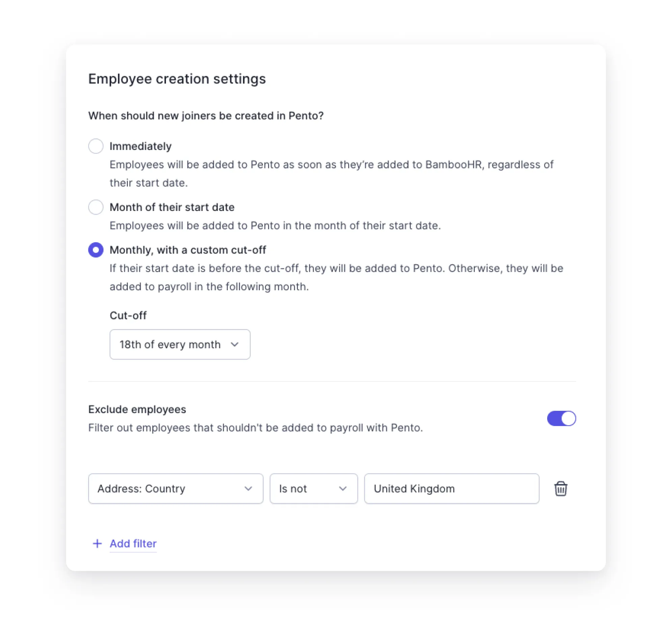Disable the Exclude employees toggle switch

pos(561,419)
